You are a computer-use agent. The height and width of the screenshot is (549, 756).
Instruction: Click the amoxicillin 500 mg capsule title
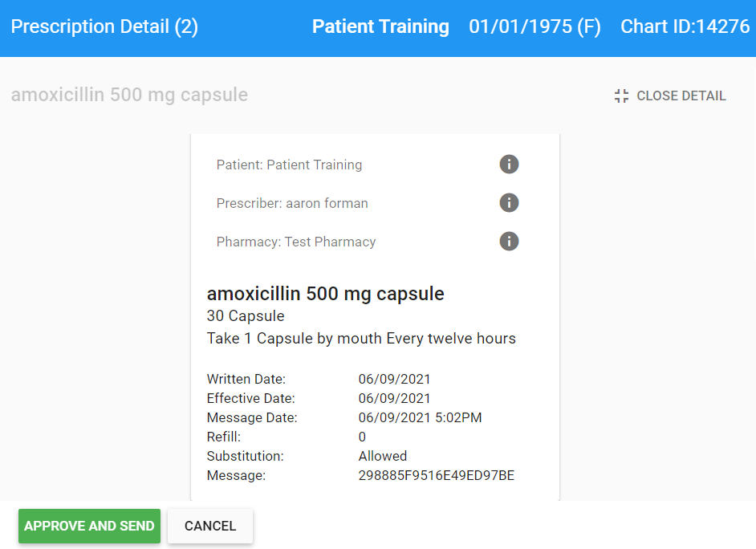(x=326, y=293)
